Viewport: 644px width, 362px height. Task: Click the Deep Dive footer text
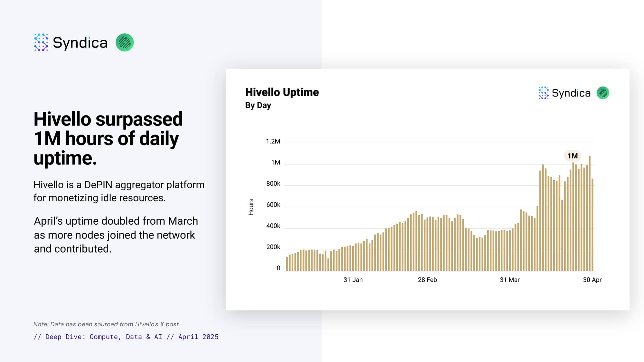point(126,337)
